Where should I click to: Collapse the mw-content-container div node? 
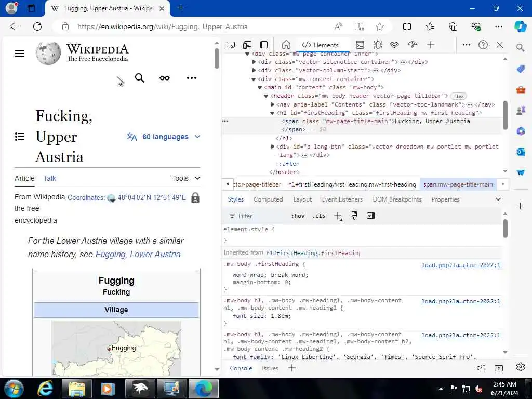point(254,79)
